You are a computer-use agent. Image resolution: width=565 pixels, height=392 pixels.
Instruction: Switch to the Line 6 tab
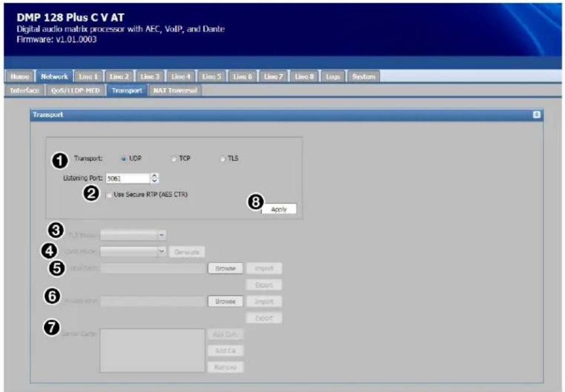(243, 77)
